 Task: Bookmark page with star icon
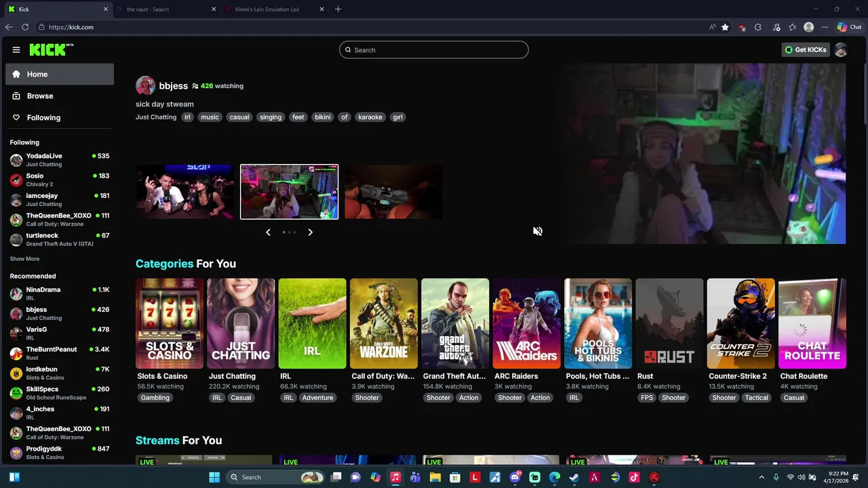point(725,27)
